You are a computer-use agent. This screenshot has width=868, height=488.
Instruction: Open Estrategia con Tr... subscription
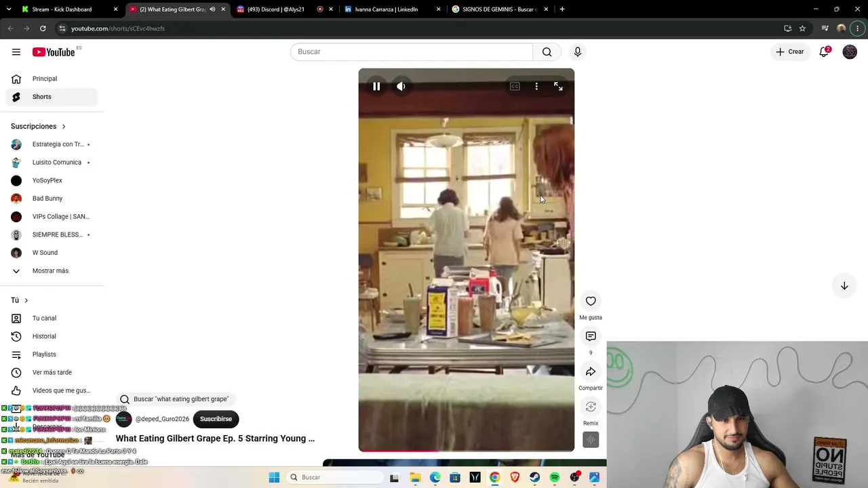click(52, 144)
